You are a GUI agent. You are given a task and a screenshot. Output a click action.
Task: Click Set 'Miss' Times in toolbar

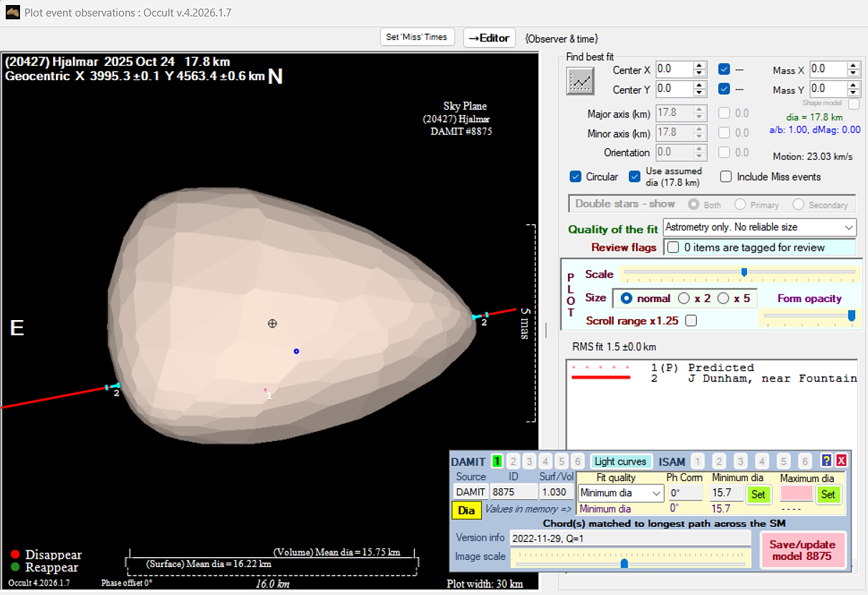[x=417, y=37]
